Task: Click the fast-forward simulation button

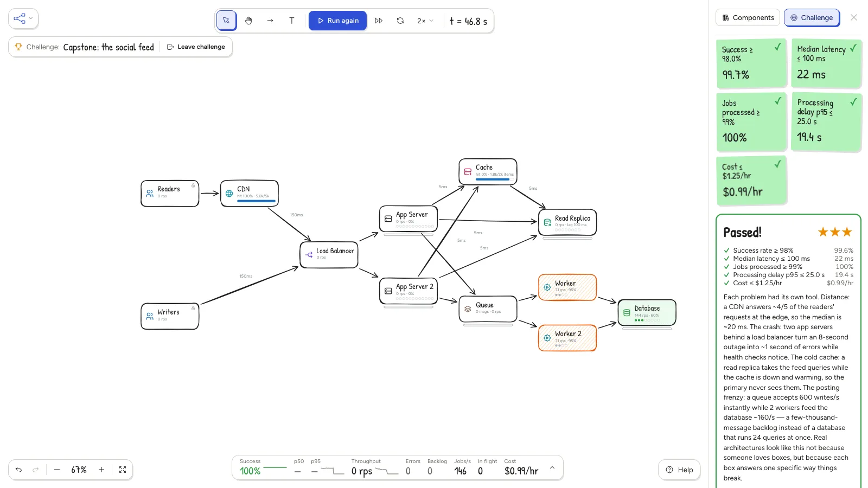Action: point(379,21)
